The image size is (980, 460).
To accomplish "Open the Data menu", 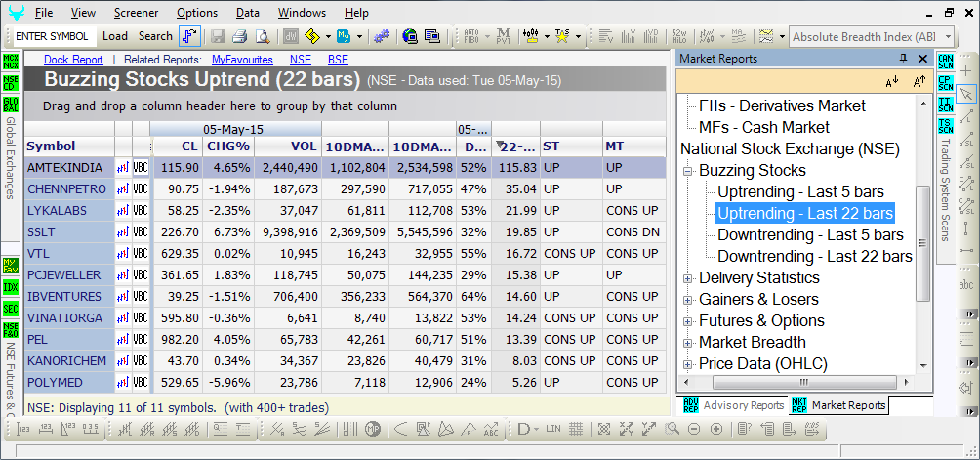I will (248, 13).
